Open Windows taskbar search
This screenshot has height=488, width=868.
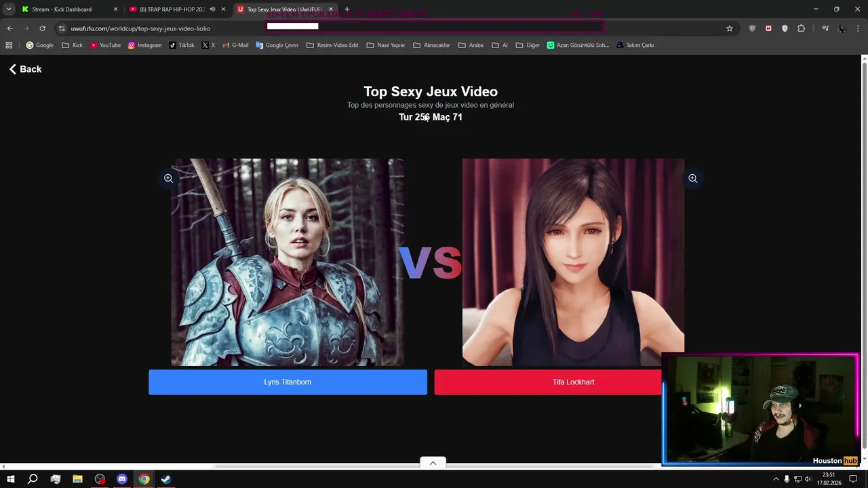(33, 479)
